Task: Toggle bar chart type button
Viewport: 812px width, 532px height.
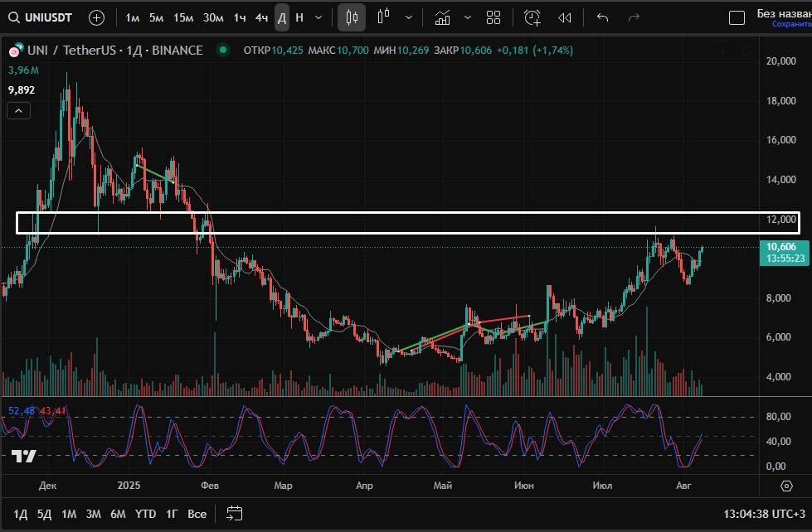Action: [383, 17]
